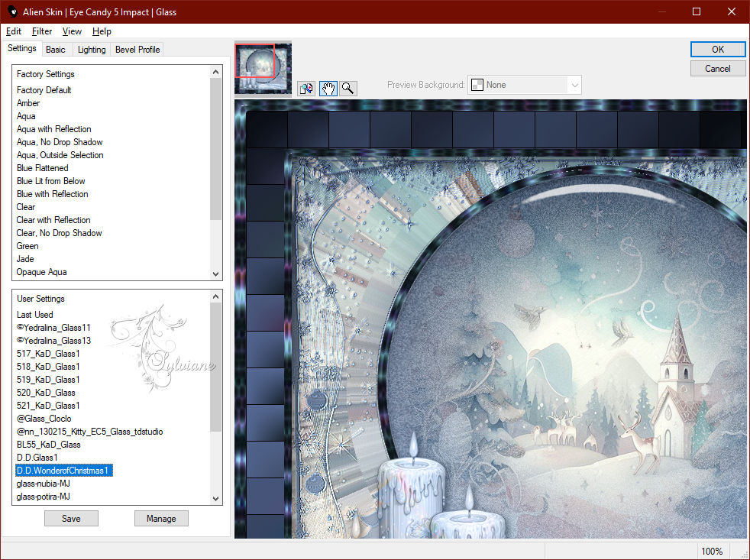750x560 pixels.
Task: Click the Save settings button
Action: (71, 518)
